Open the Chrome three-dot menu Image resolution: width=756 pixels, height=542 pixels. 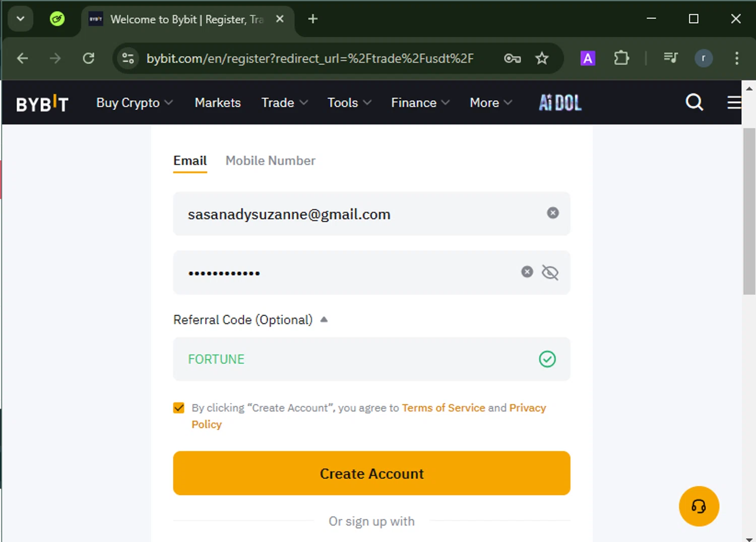pyautogui.click(x=737, y=58)
